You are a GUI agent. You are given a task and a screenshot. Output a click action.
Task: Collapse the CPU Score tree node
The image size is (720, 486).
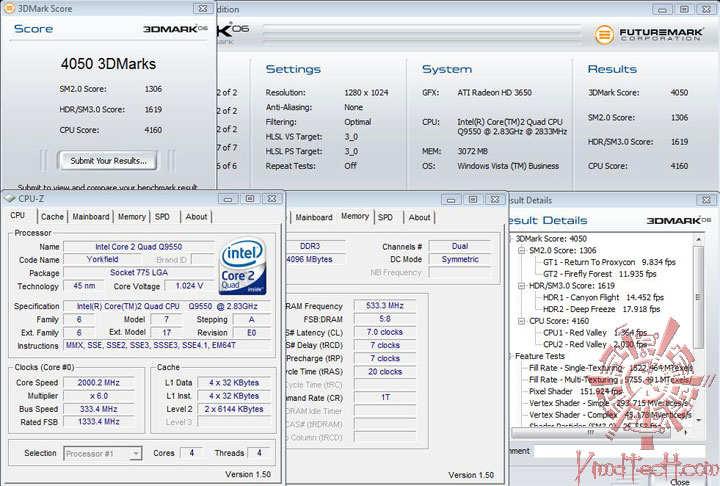521,321
